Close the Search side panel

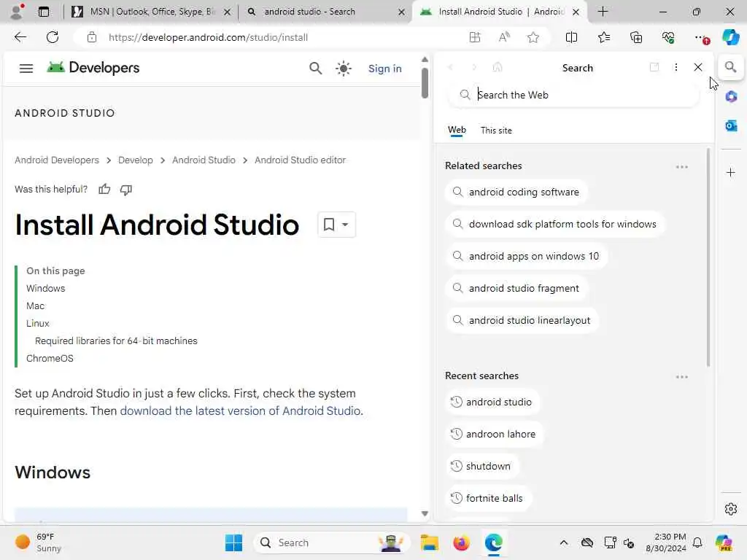(x=698, y=67)
